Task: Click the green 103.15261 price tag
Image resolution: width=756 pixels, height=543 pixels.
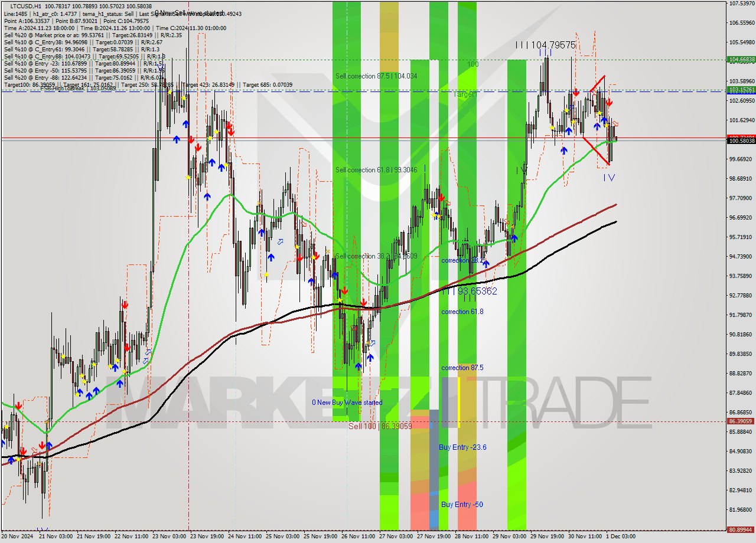Action: click(x=741, y=90)
